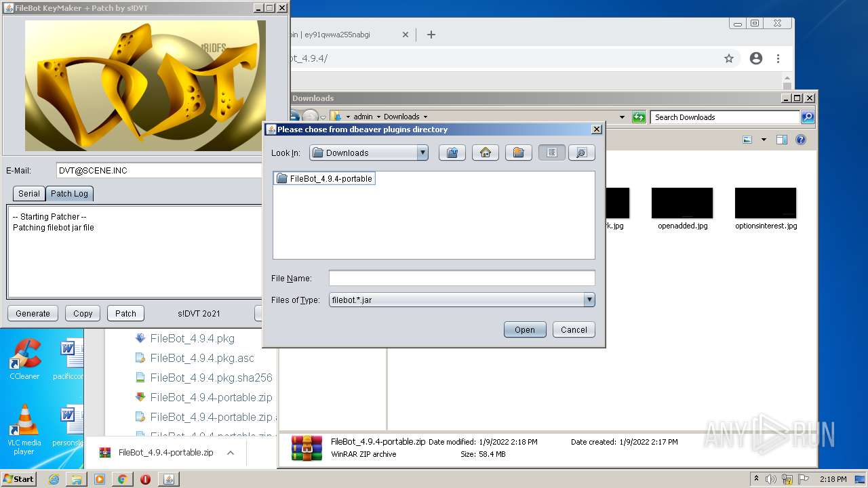Expand download item options chevron
The width and height of the screenshot is (868, 488).
coord(230,453)
